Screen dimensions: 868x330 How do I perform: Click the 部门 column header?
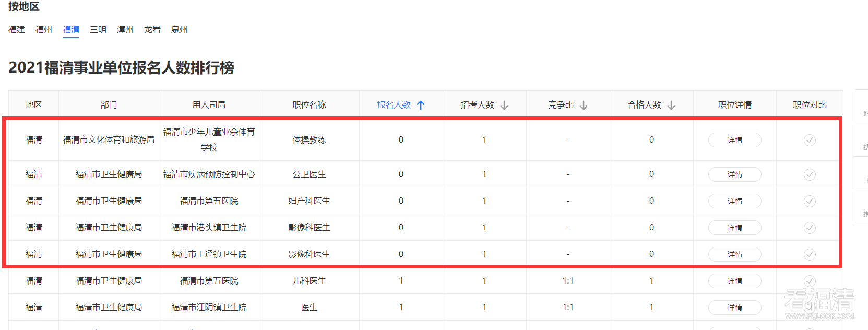[x=109, y=105]
